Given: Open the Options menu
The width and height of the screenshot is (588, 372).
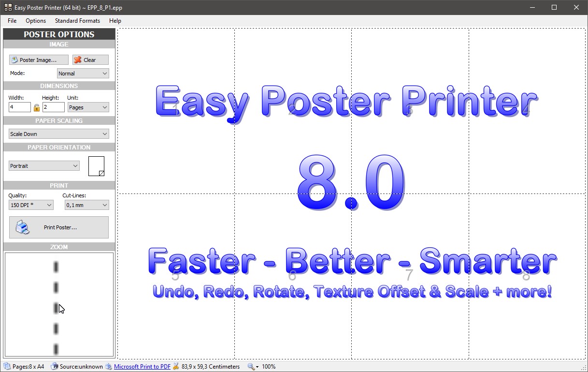Looking at the screenshot, I should [36, 21].
